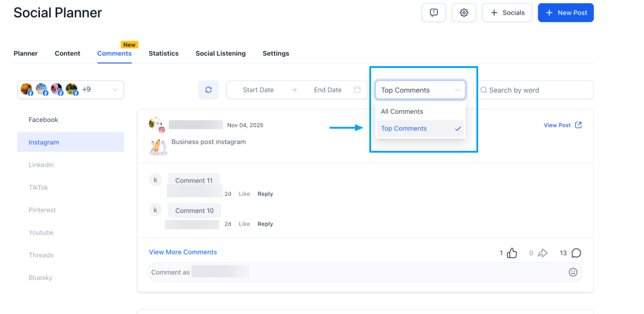Click View More Comments link
644x314 pixels.
(x=183, y=252)
